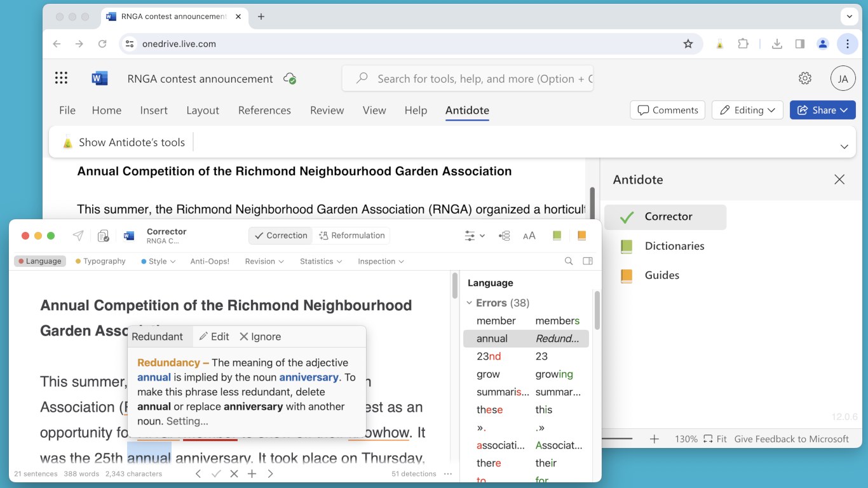Screen dimensions: 868x488
Task: Click Give Feedback to Microsoft
Action: point(792,439)
